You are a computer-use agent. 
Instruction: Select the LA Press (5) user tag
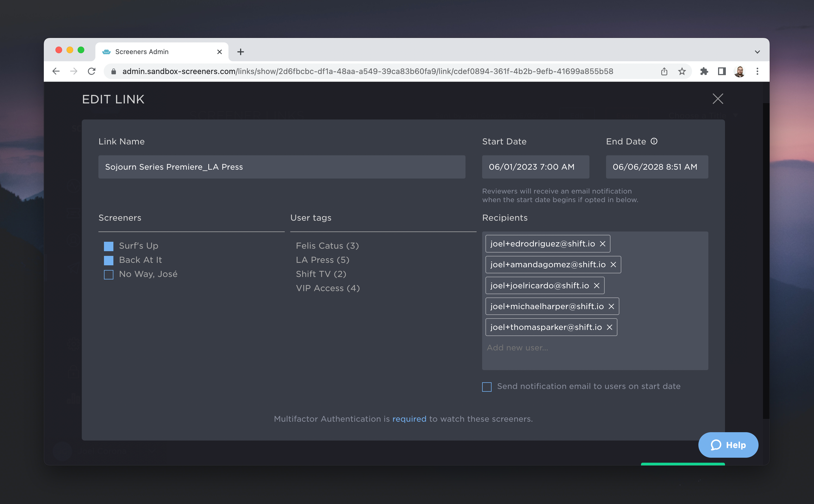coord(322,260)
